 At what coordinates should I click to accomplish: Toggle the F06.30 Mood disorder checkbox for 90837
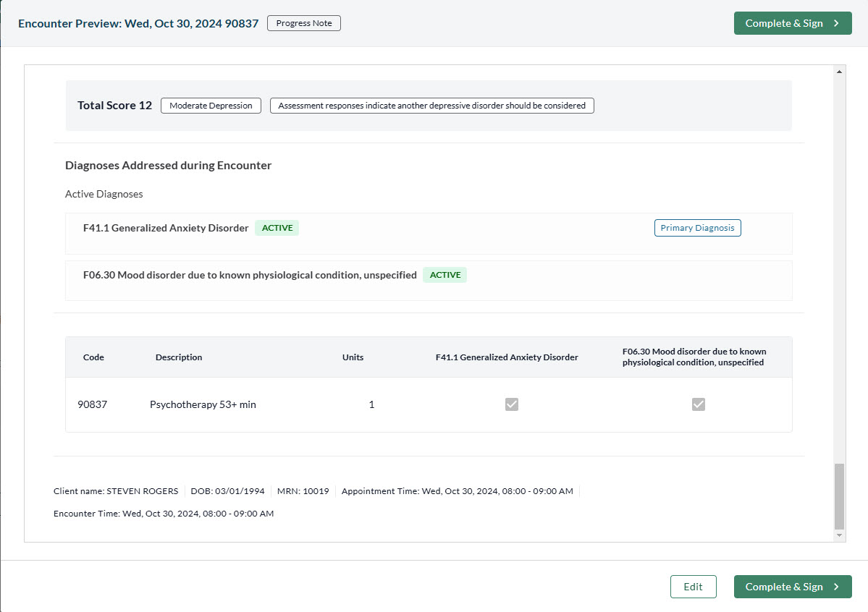[x=699, y=404]
